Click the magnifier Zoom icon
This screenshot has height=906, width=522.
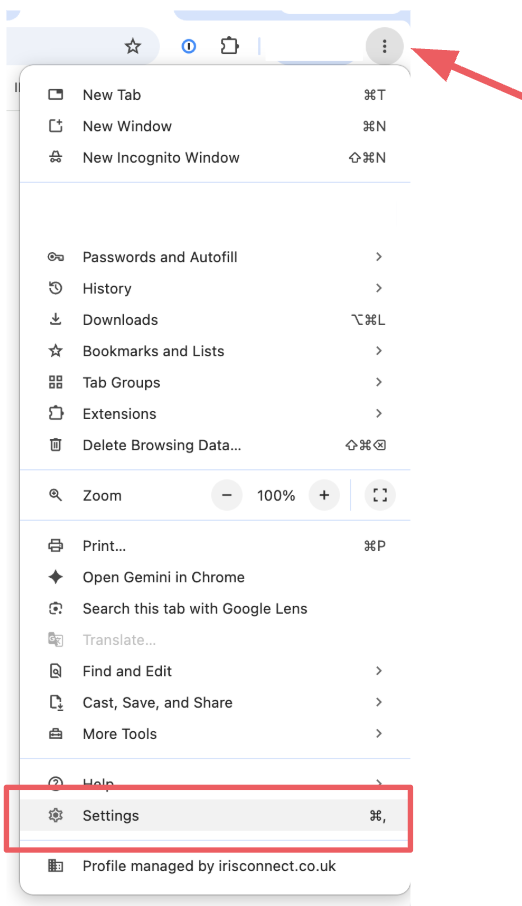click(55, 495)
